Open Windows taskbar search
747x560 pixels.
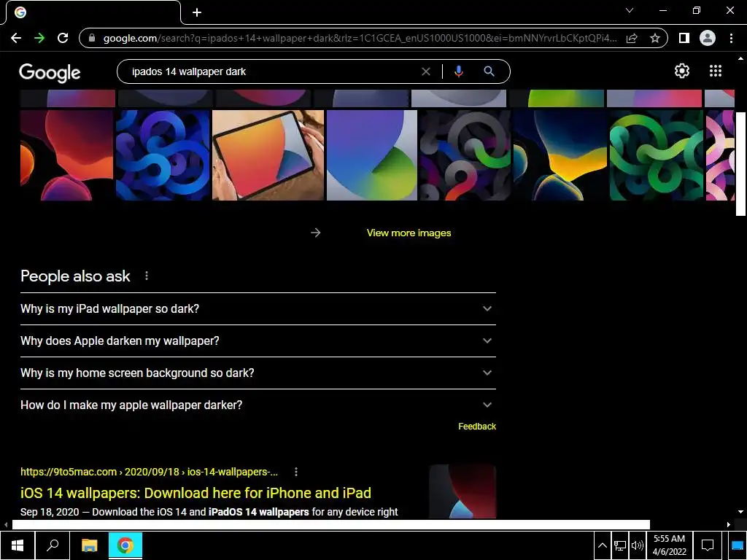point(53,545)
